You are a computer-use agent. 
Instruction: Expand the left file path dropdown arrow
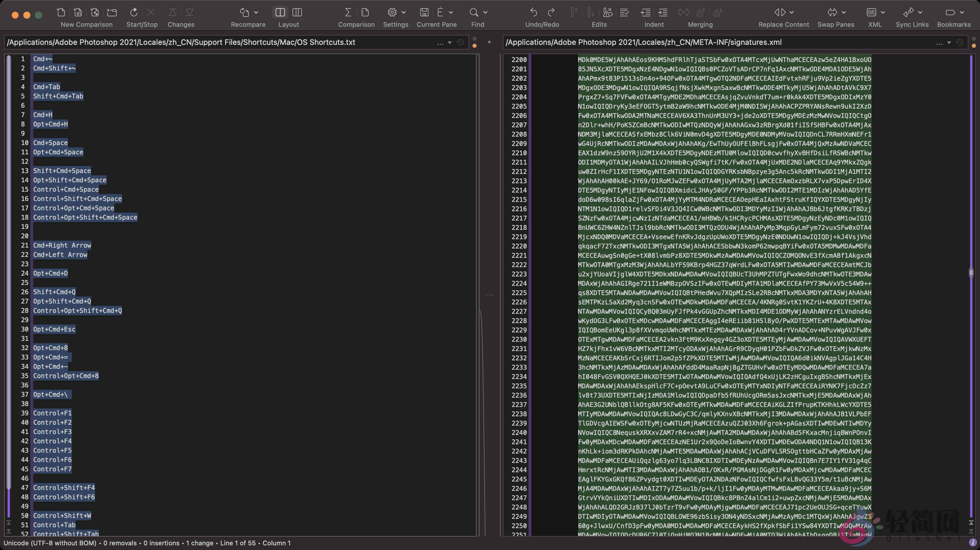click(x=450, y=43)
